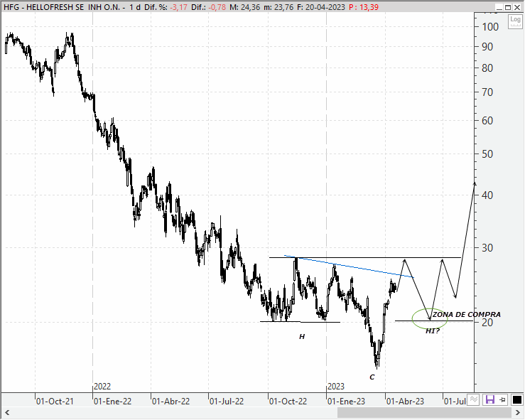
Task: Click the 01-Abr-23 date axis label
Action: point(405,401)
